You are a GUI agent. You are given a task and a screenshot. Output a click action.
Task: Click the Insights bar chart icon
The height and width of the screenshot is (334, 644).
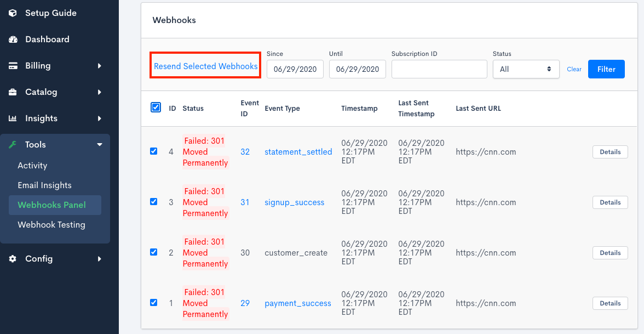coord(13,118)
